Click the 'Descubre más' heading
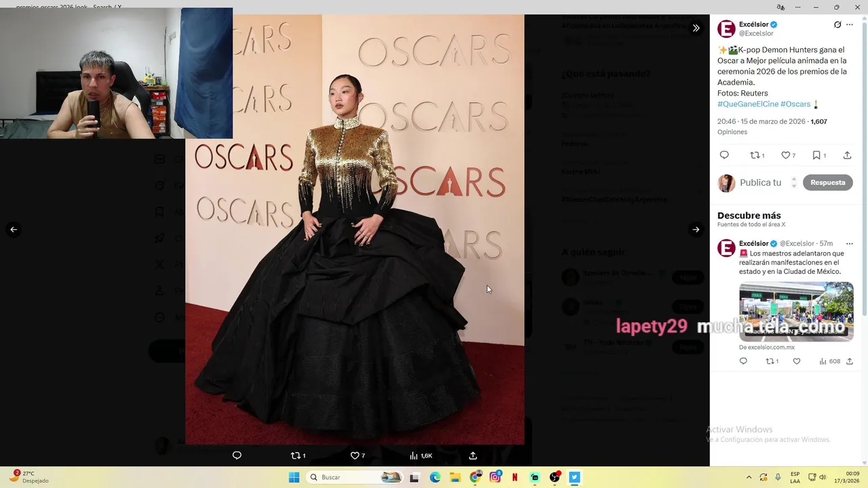Screen dimensions: 868x488 point(749,216)
